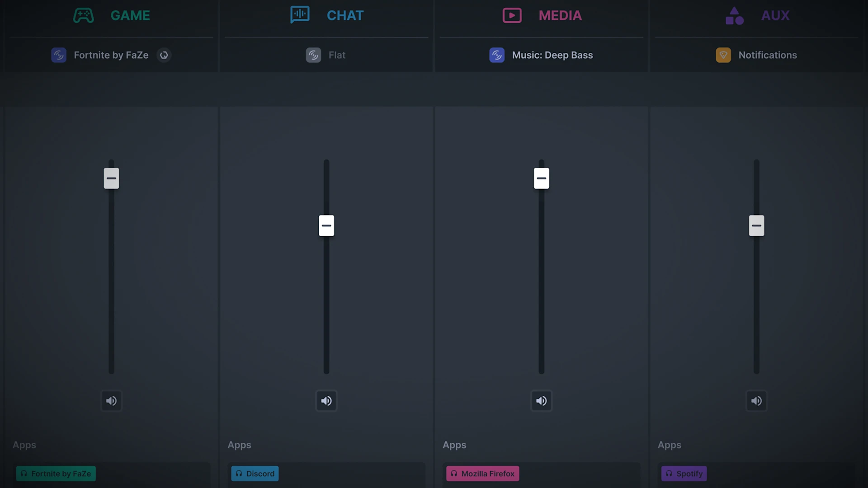Viewport: 868px width, 488px height.
Task: Select the Discord app tag
Action: (255, 474)
